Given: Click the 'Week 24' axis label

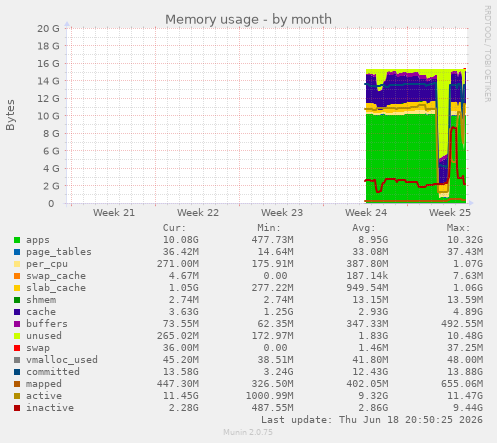Looking at the screenshot, I should [x=366, y=213].
